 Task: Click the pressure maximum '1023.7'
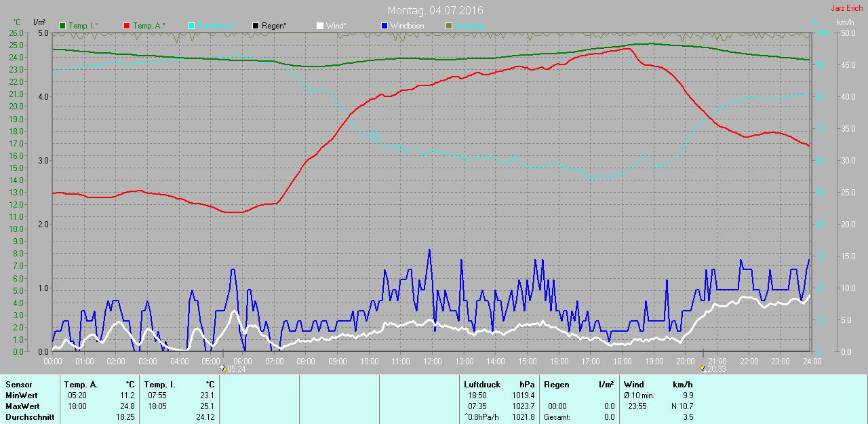click(523, 406)
